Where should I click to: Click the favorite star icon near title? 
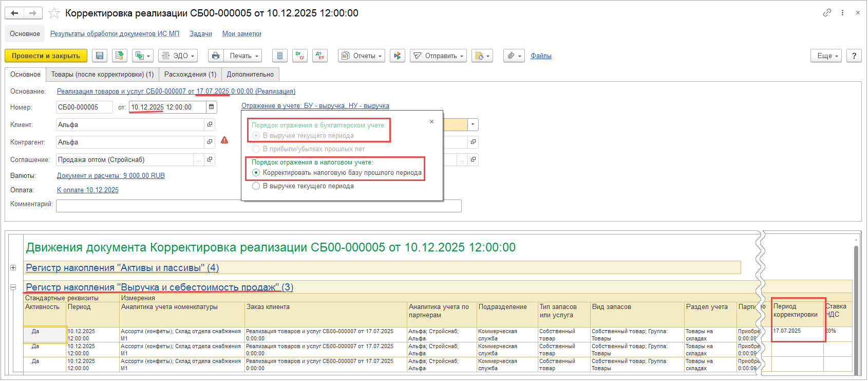point(54,13)
